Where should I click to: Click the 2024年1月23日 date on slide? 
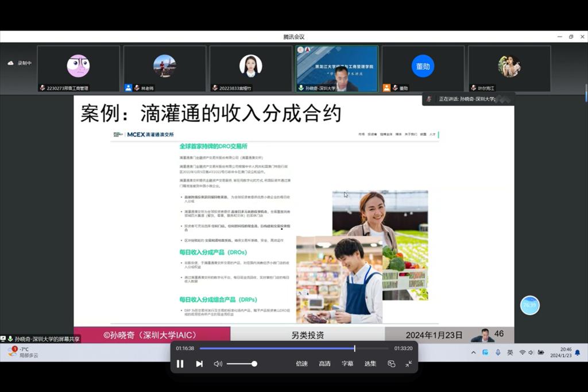(x=434, y=335)
